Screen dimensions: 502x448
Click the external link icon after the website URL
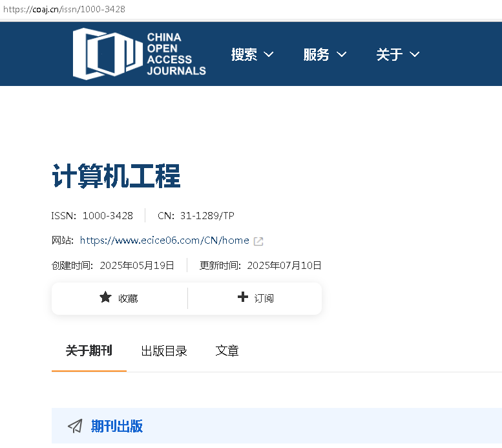pos(258,241)
